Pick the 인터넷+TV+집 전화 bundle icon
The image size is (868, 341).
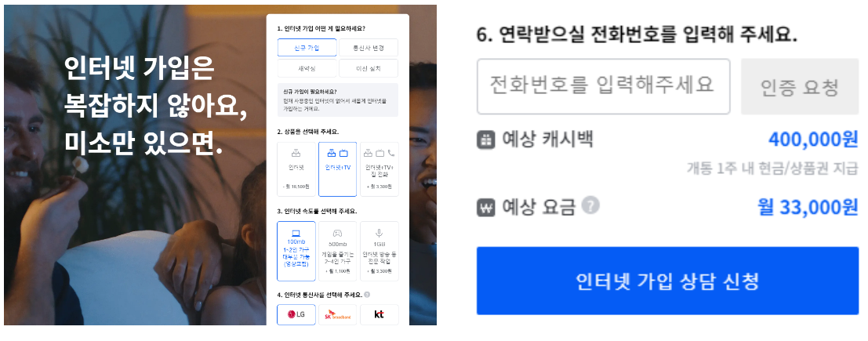[380, 153]
